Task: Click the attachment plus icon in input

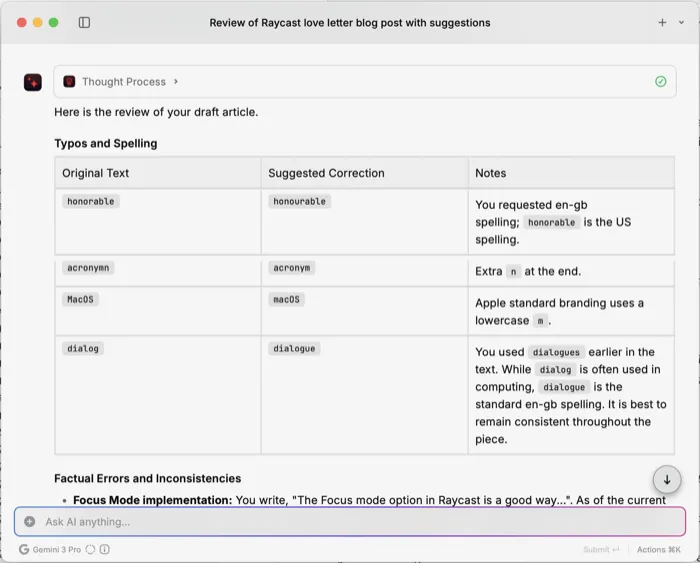Action: (x=30, y=521)
